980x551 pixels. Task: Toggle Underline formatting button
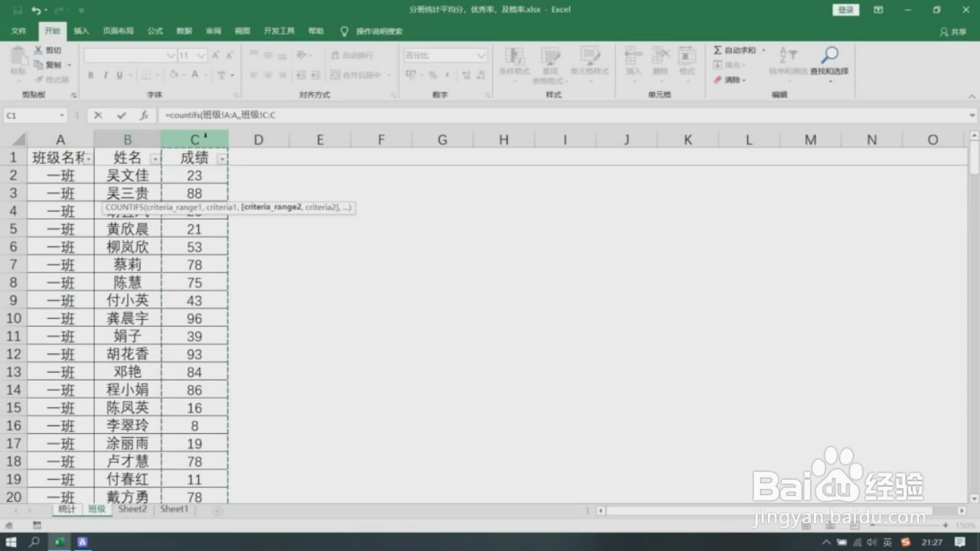tap(119, 75)
